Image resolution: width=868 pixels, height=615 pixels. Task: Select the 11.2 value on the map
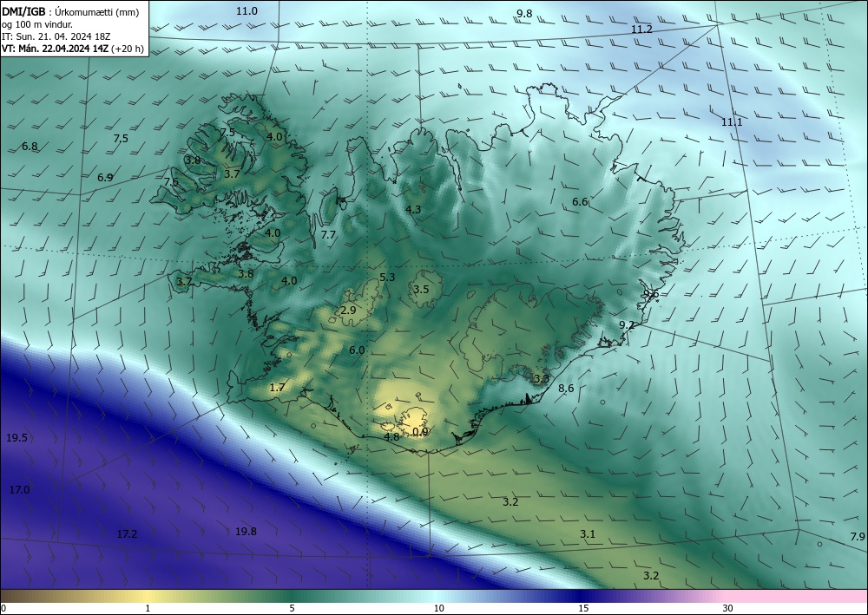[x=641, y=29]
